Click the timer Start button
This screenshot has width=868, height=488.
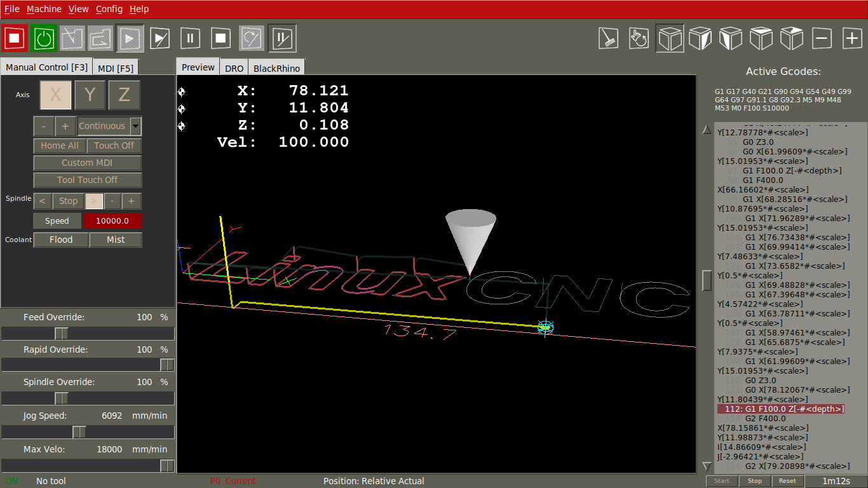[722, 481]
